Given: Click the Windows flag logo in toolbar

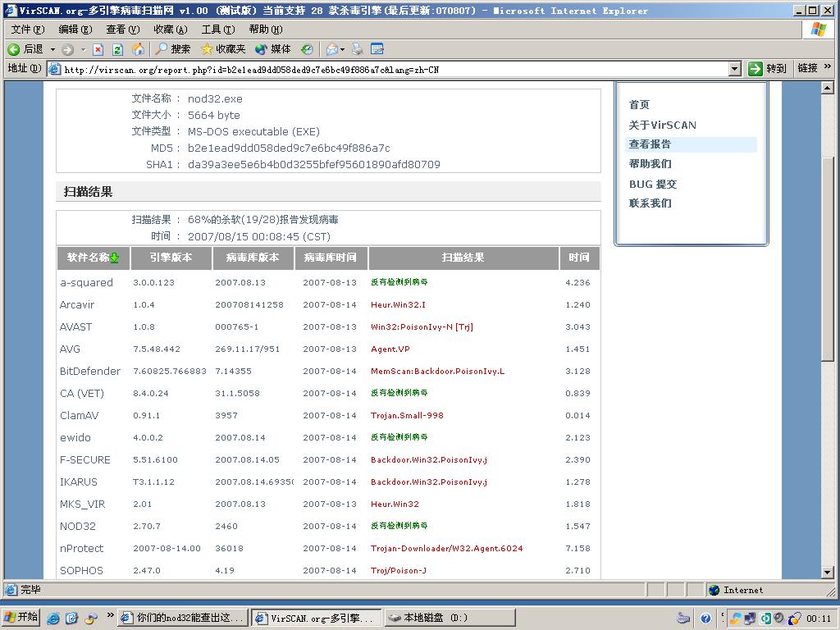Looking at the screenshot, I should 818,29.
